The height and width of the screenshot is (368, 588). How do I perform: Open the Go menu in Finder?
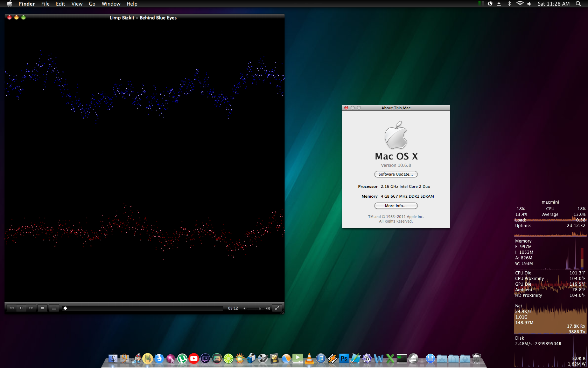92,4
